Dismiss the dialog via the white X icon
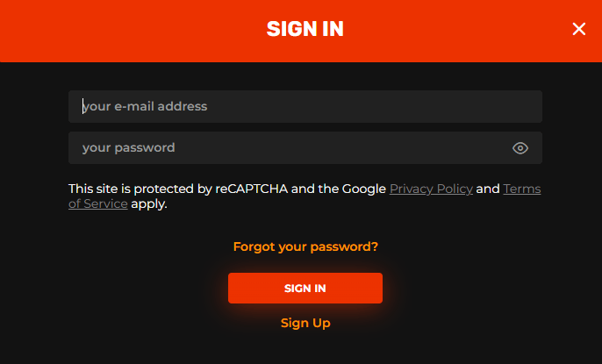This screenshot has width=602, height=364. click(579, 29)
